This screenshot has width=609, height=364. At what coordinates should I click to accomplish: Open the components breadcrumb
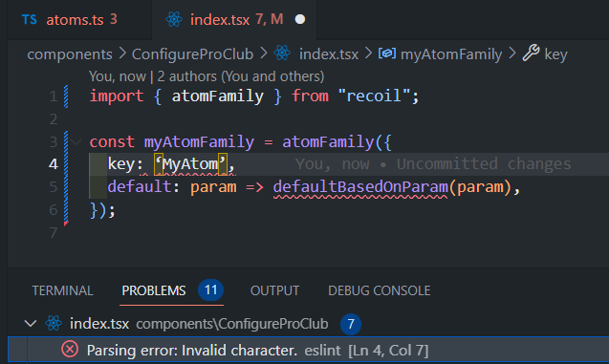[x=70, y=54]
